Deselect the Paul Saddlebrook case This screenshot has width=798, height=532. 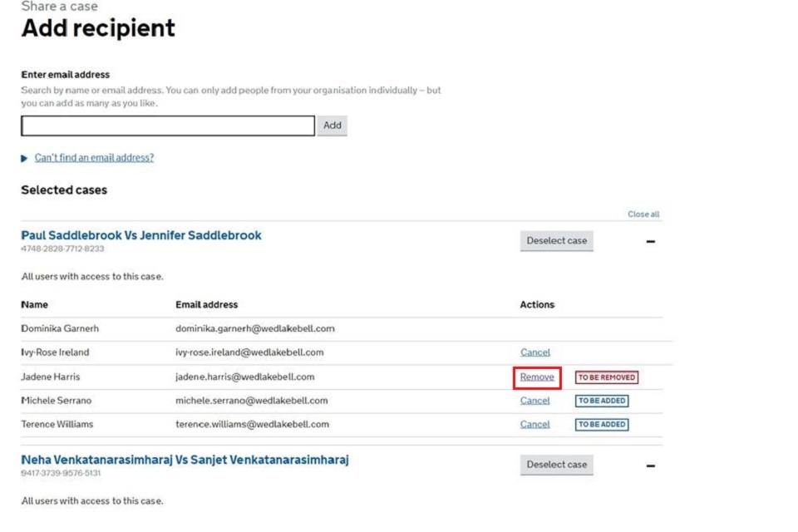556,241
